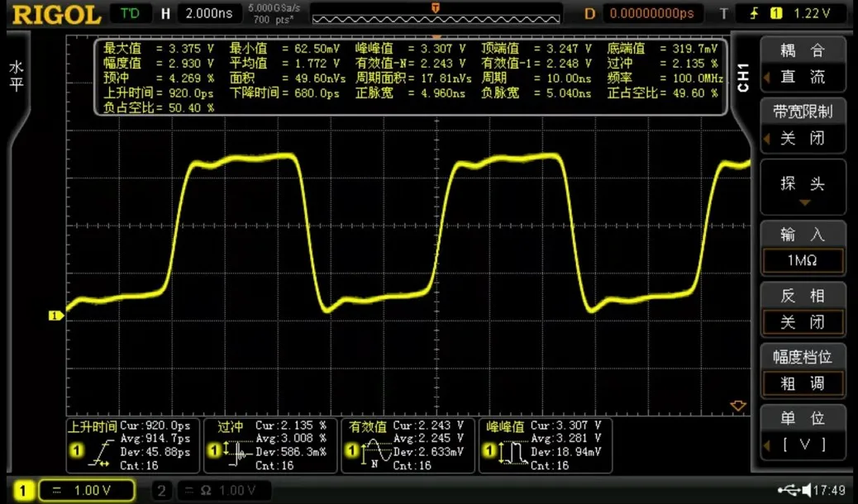The image size is (858, 504).
Task: Open the 水平 horizontal side tab
Action: click(16, 77)
